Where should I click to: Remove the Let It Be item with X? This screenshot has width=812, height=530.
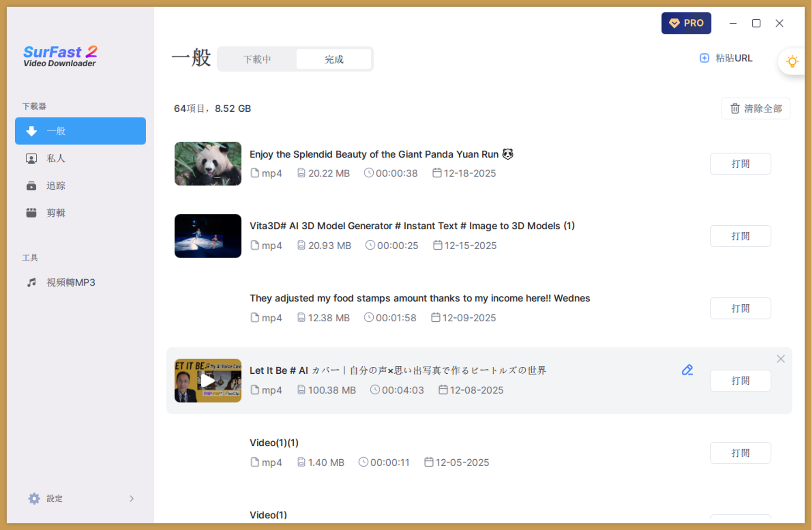[781, 359]
